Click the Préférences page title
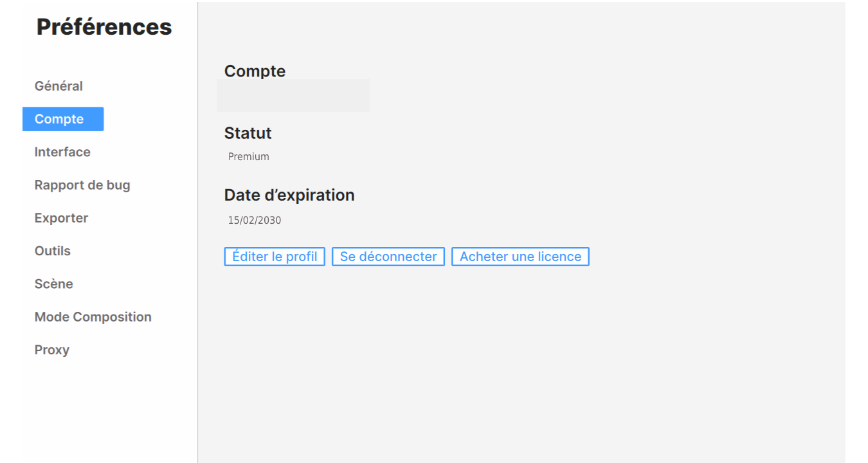This screenshot has width=868, height=463. pyautogui.click(x=104, y=27)
